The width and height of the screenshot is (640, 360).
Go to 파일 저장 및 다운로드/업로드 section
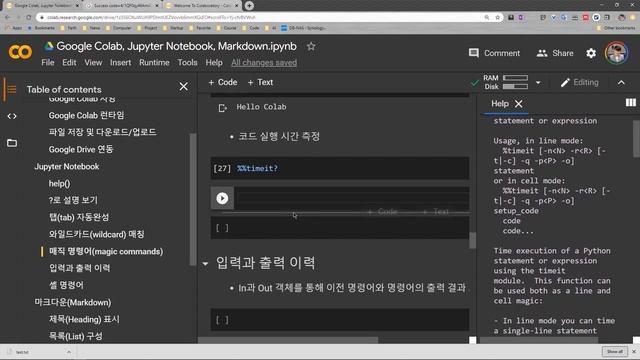pos(102,132)
